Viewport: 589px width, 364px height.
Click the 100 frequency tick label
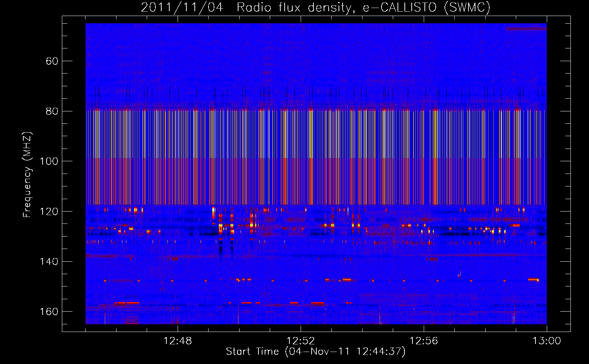(49, 161)
